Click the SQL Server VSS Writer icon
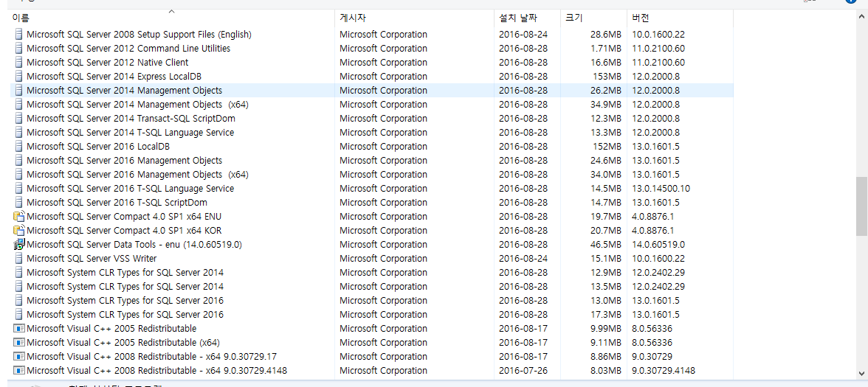The width and height of the screenshot is (868, 387). click(19, 259)
